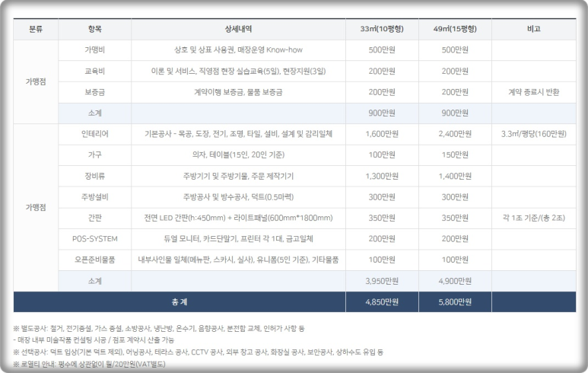Click '500만원' in 가맹비 row, 33㎡ column
Image resolution: width=588 pixels, height=373 pixels.
click(x=382, y=50)
